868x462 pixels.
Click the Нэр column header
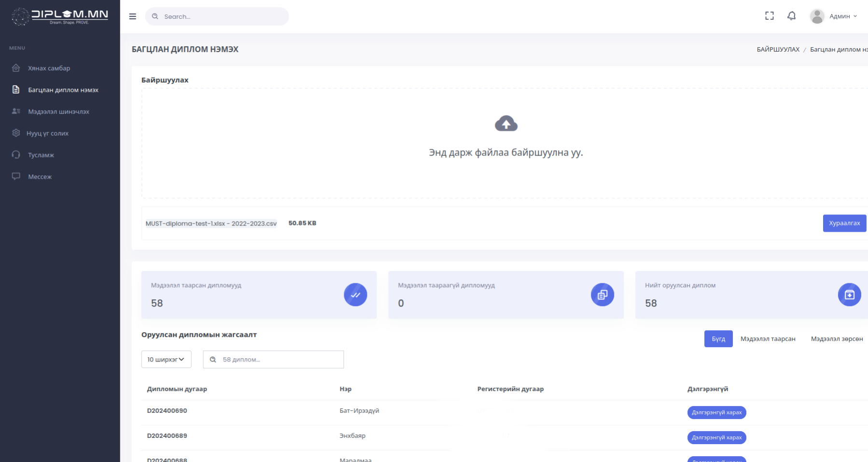345,389
